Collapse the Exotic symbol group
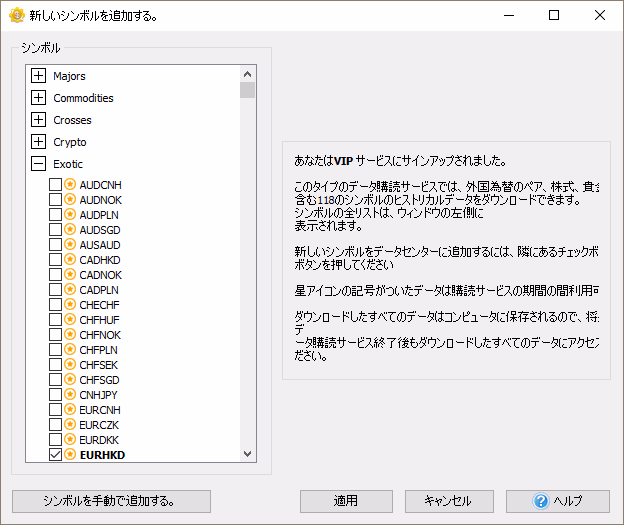Screen dimensions: 624x525 pyautogui.click(x=39, y=164)
